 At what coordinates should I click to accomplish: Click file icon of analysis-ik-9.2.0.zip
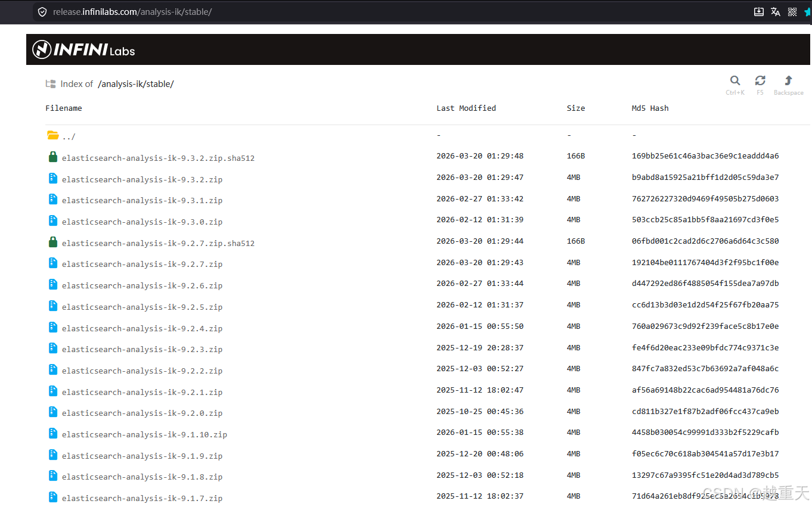click(x=53, y=412)
